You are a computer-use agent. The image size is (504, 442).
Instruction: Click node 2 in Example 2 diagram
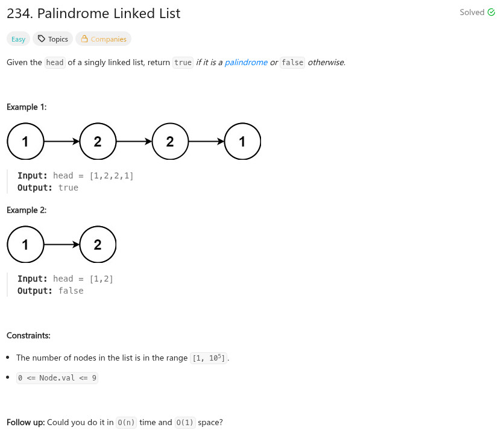coord(98,245)
